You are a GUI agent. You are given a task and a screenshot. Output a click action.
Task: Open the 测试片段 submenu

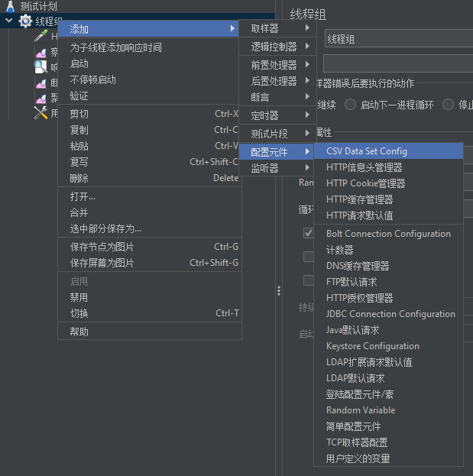(278, 134)
